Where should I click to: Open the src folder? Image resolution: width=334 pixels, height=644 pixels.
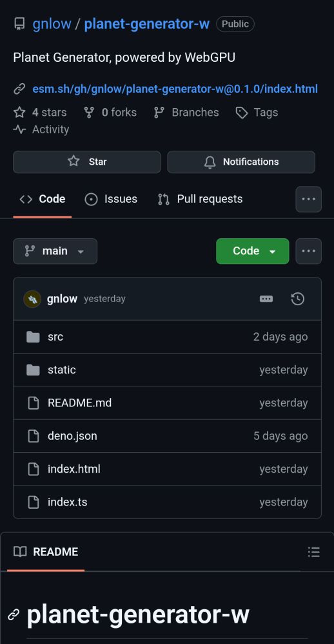click(55, 337)
